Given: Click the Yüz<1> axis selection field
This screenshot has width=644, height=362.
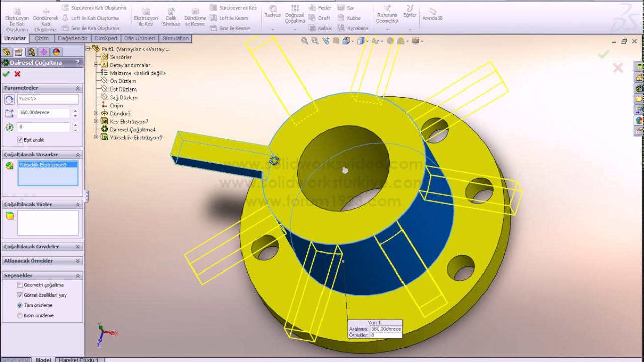Looking at the screenshot, I should coord(48,99).
